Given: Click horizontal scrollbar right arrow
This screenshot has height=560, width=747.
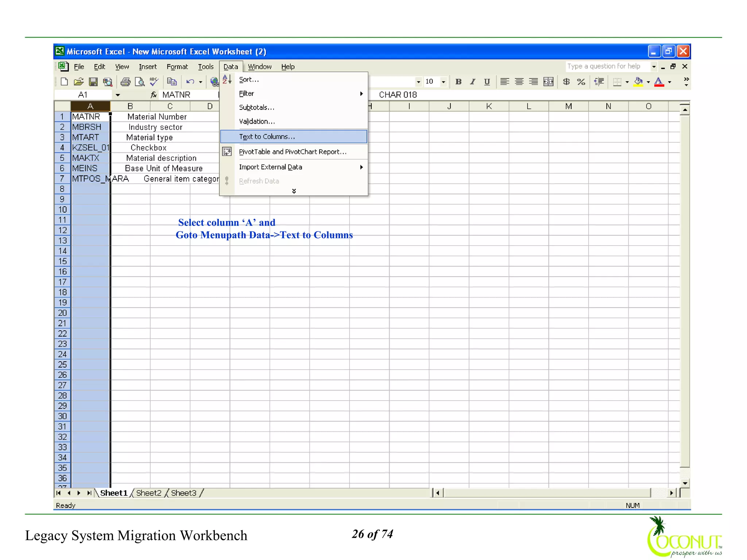Looking at the screenshot, I should pos(671,493).
